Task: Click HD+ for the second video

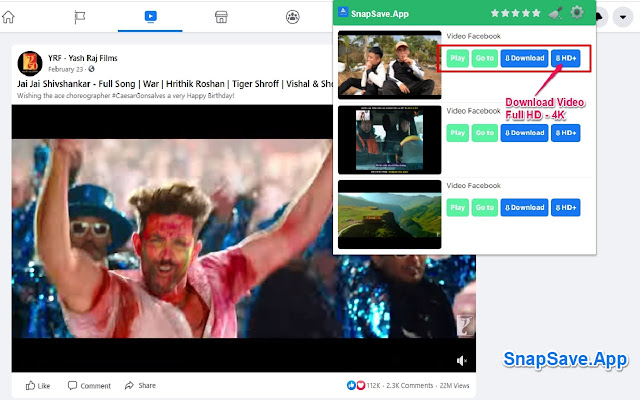Action: coord(566,133)
